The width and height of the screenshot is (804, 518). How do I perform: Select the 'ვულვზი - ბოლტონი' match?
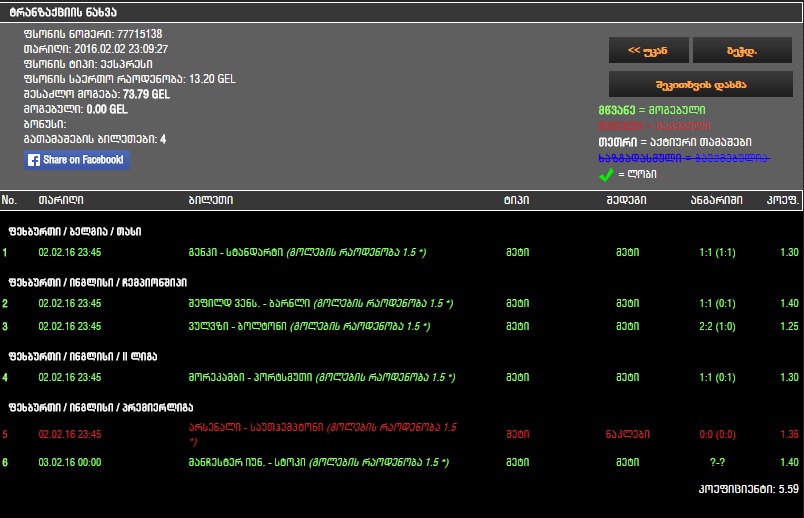click(x=309, y=326)
